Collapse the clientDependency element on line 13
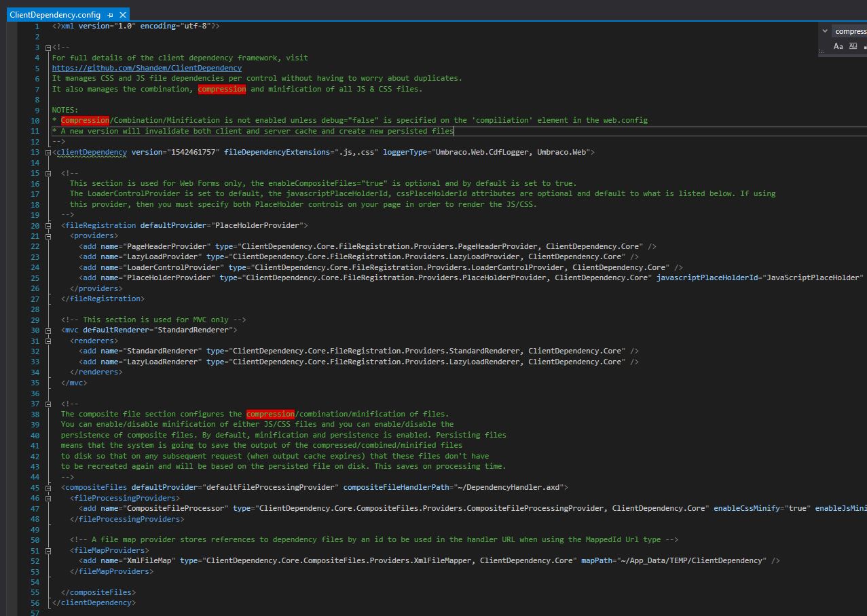Image resolution: width=867 pixels, height=616 pixels. 48,152
